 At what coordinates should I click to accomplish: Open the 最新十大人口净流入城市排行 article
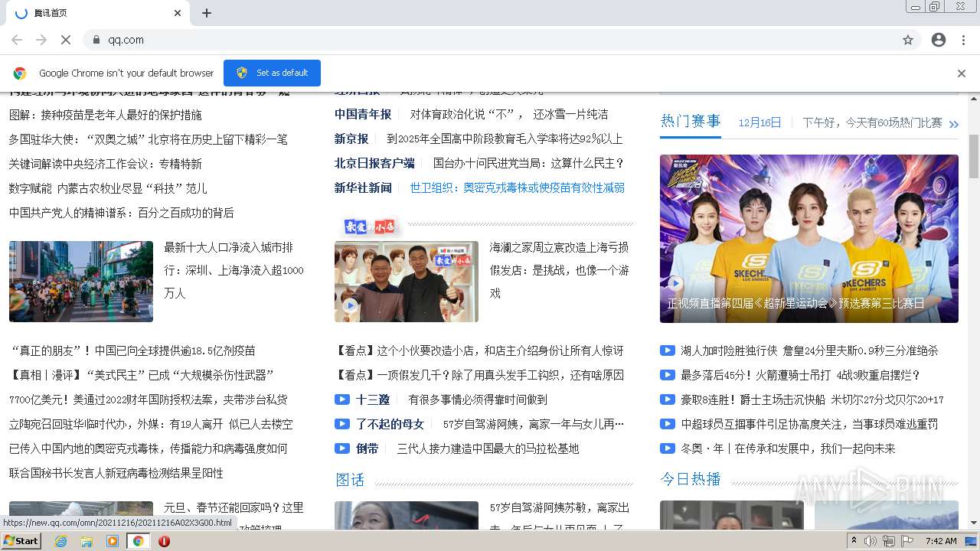click(234, 270)
